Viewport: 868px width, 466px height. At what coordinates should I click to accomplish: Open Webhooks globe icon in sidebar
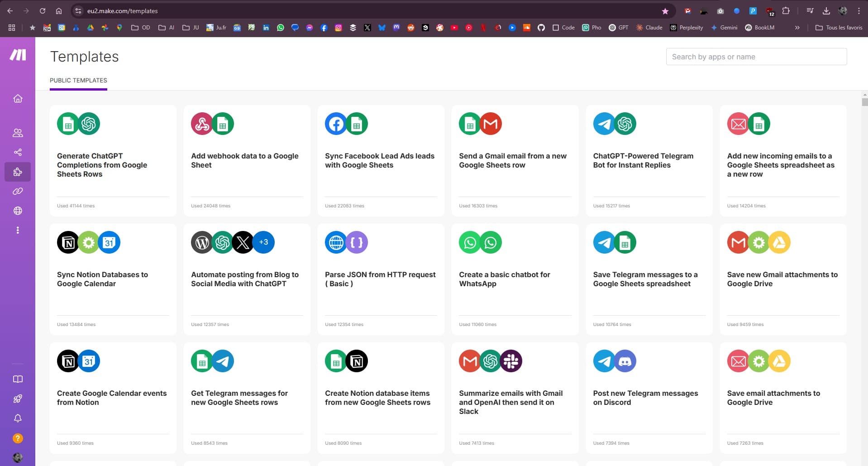pyautogui.click(x=18, y=211)
